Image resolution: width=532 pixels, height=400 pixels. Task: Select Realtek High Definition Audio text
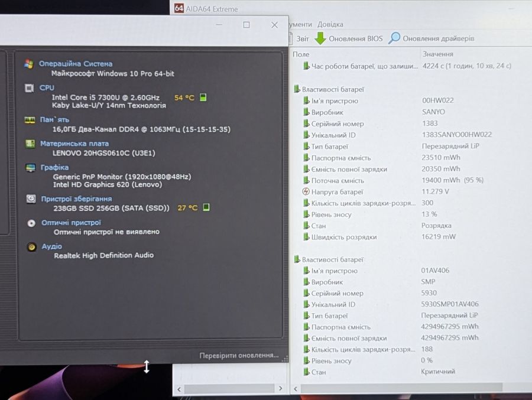point(104,255)
